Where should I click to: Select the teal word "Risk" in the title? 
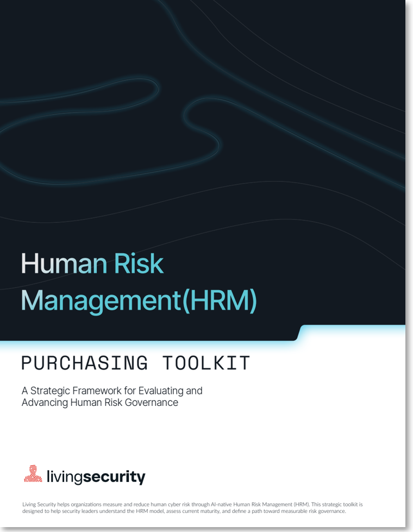click(138, 264)
